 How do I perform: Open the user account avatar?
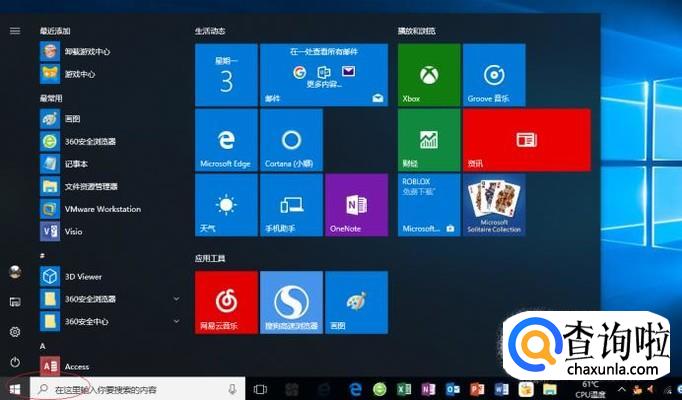coord(15,272)
